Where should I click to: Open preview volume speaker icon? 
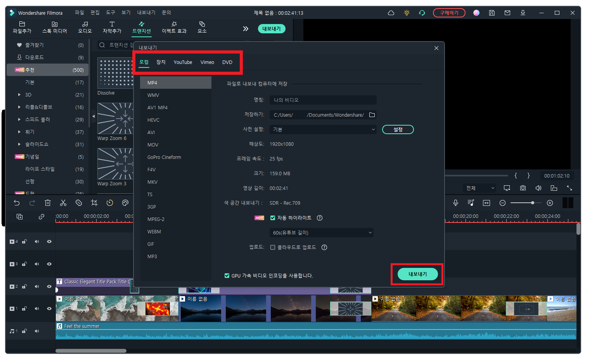[x=538, y=188]
